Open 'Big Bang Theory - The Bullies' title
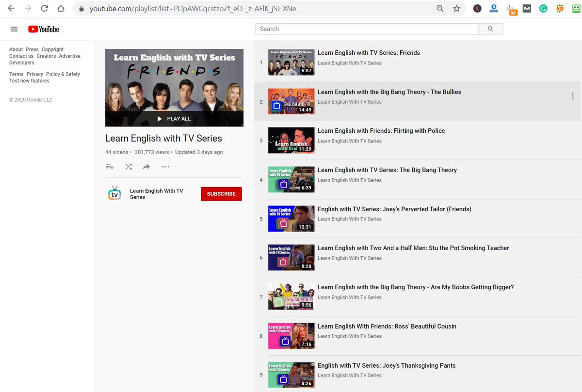The width and height of the screenshot is (582, 392). click(389, 92)
